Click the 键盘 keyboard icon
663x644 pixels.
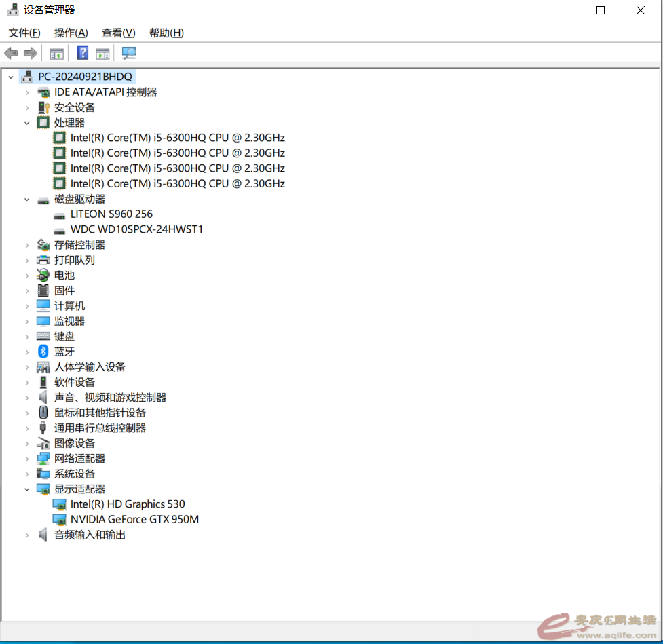coord(43,336)
